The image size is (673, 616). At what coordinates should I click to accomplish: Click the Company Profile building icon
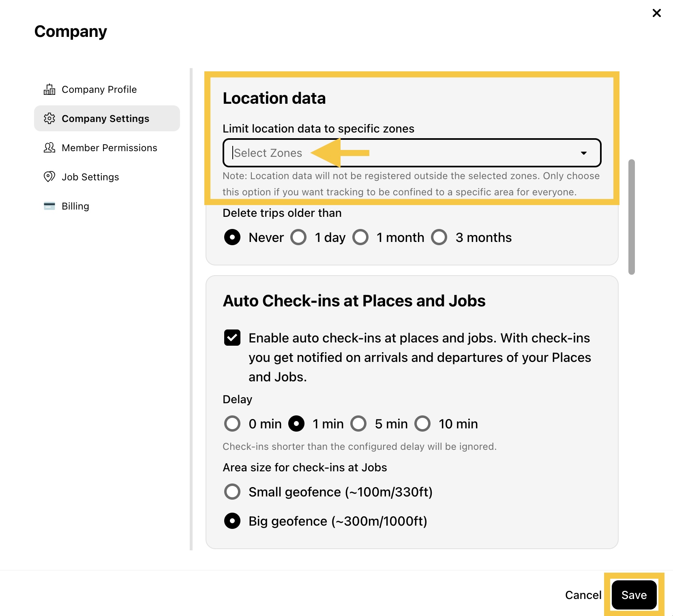(x=49, y=90)
